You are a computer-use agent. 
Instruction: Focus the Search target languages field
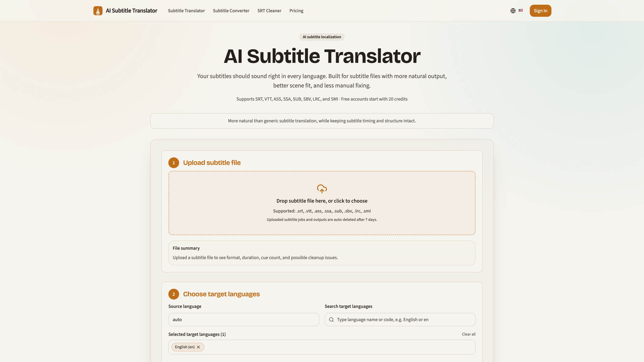pos(402,320)
